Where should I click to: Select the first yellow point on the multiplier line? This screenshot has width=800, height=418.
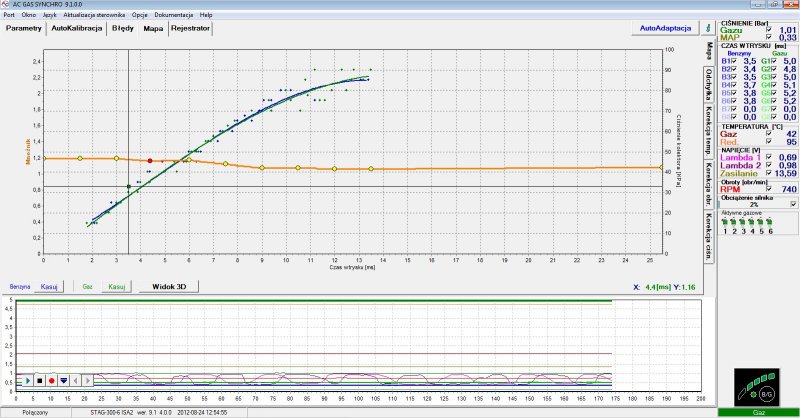click(43, 159)
